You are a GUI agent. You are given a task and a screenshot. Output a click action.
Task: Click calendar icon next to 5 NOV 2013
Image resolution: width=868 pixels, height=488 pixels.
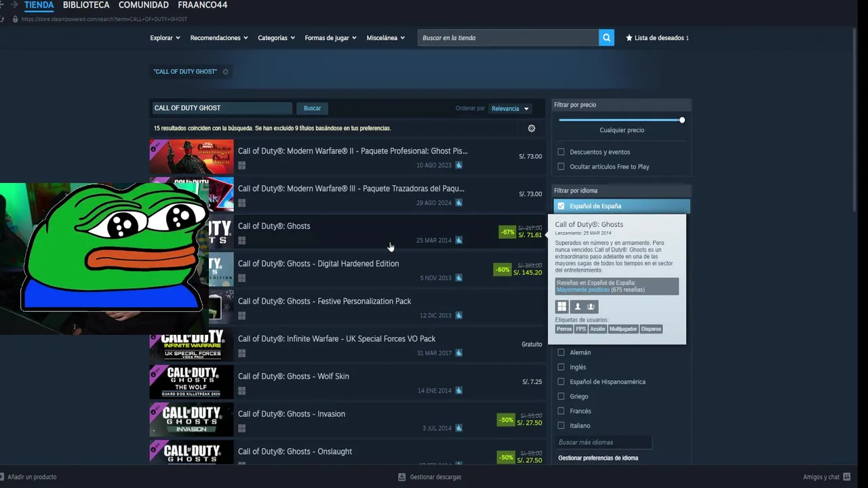459,278
